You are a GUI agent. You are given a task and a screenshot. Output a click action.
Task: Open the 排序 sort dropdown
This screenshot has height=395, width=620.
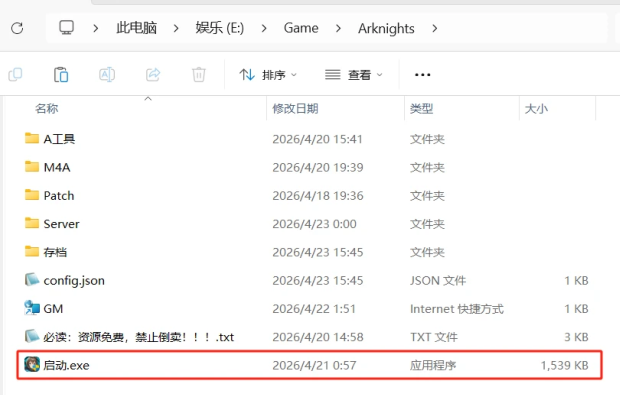(268, 74)
